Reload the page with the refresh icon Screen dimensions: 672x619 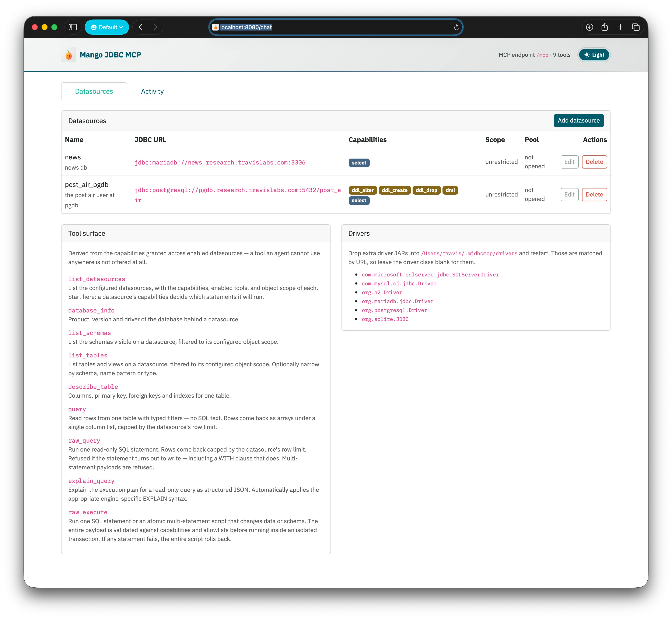pyautogui.click(x=456, y=28)
